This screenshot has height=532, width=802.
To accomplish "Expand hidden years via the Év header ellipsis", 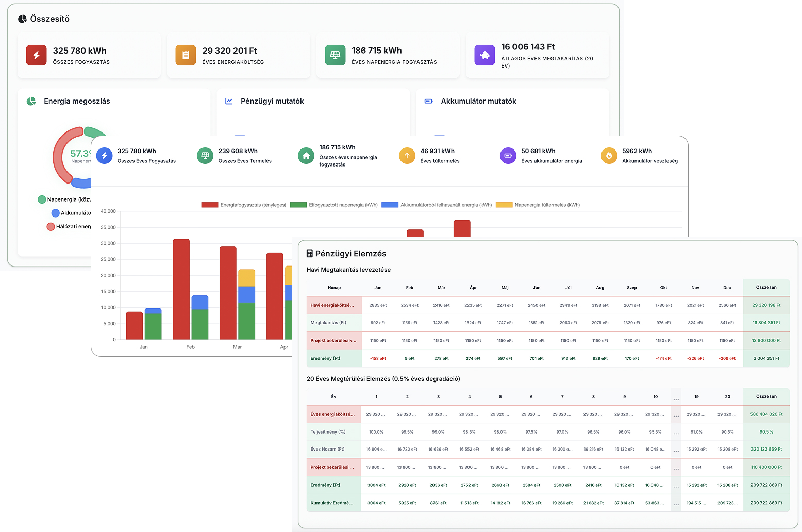I will 676,397.
